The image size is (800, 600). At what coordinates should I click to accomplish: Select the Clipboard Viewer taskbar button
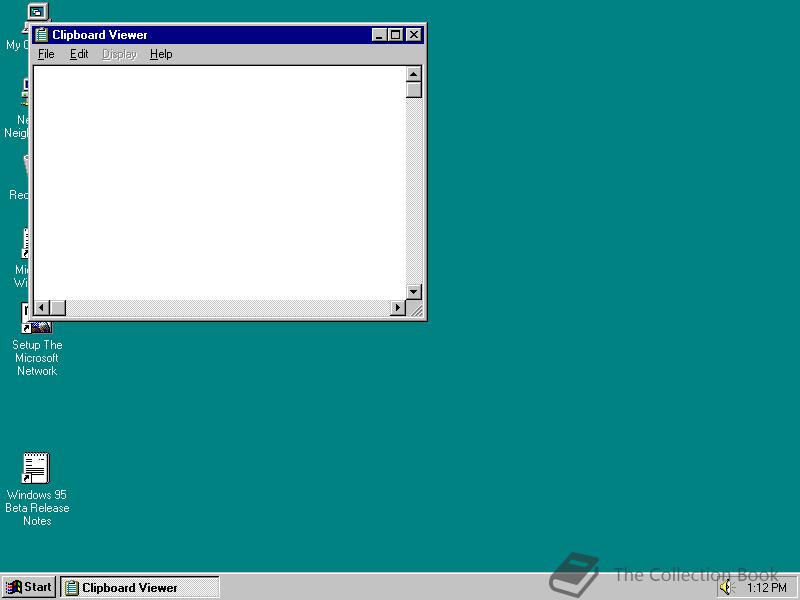(x=140, y=587)
